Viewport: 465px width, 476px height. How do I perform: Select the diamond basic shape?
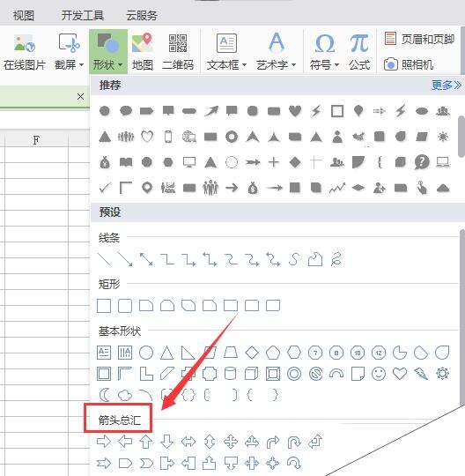pos(252,353)
